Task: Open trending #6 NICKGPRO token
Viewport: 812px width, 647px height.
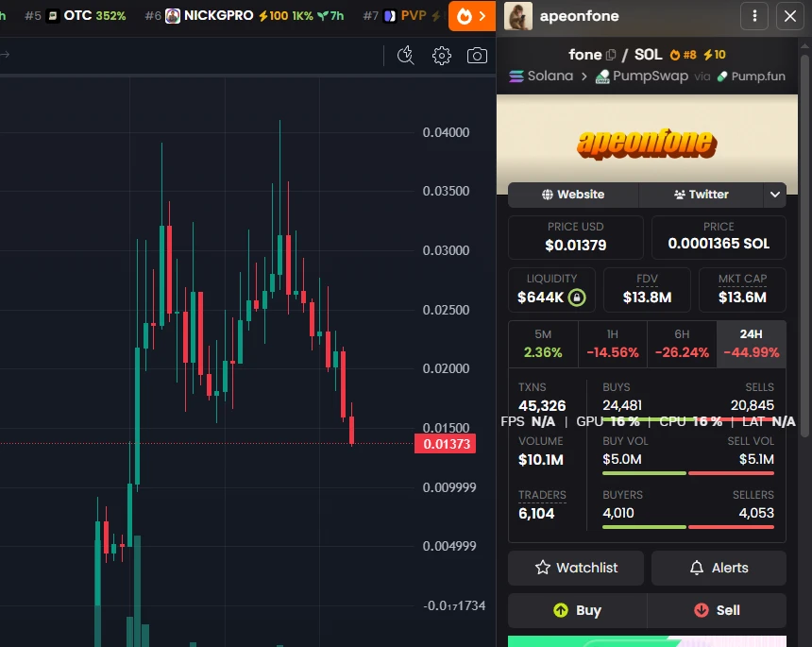Action: [245, 16]
